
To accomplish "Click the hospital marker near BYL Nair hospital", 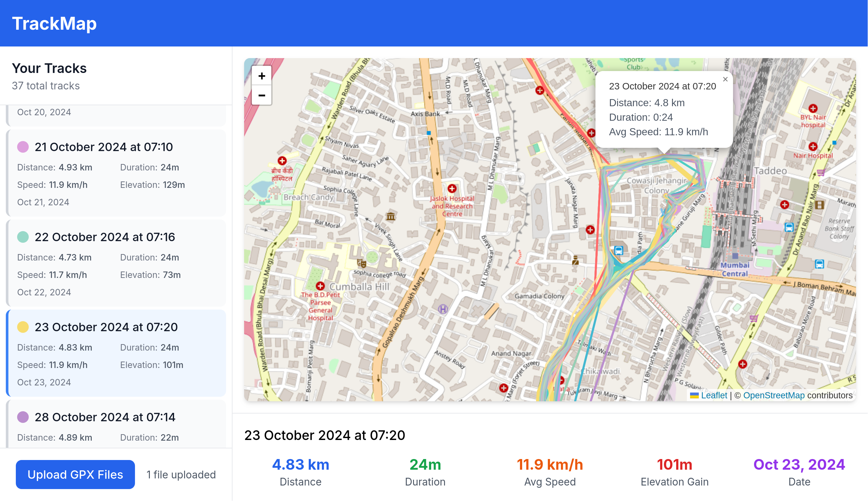I will 814,109.
